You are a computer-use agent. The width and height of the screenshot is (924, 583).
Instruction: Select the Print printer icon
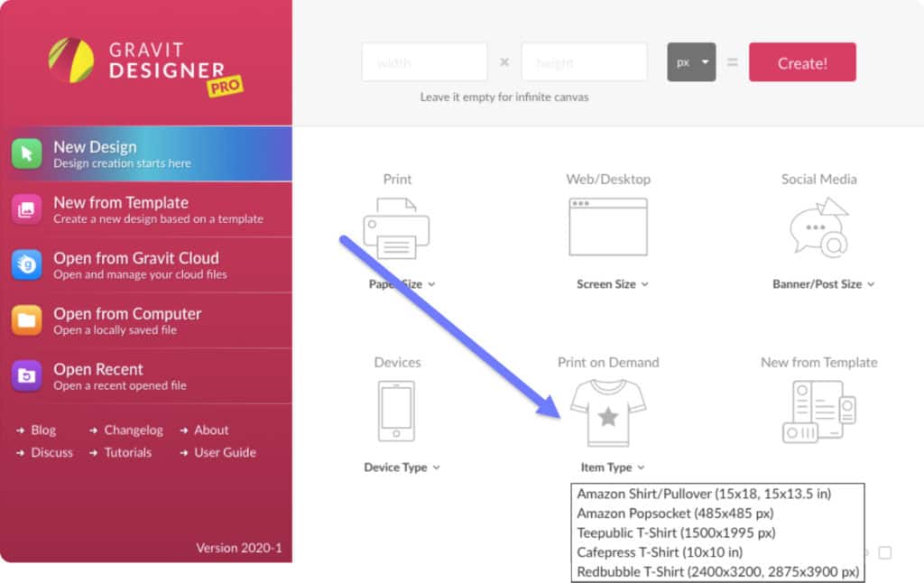[x=396, y=229]
